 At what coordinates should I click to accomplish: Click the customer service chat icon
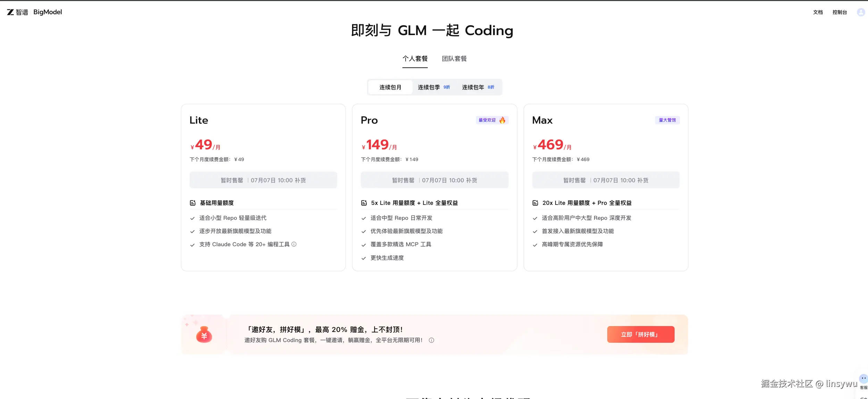click(x=863, y=379)
